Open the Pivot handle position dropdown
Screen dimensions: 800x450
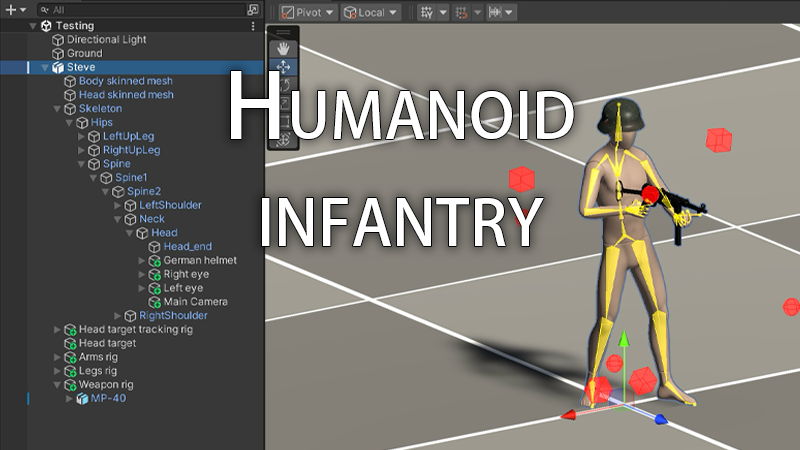point(307,12)
